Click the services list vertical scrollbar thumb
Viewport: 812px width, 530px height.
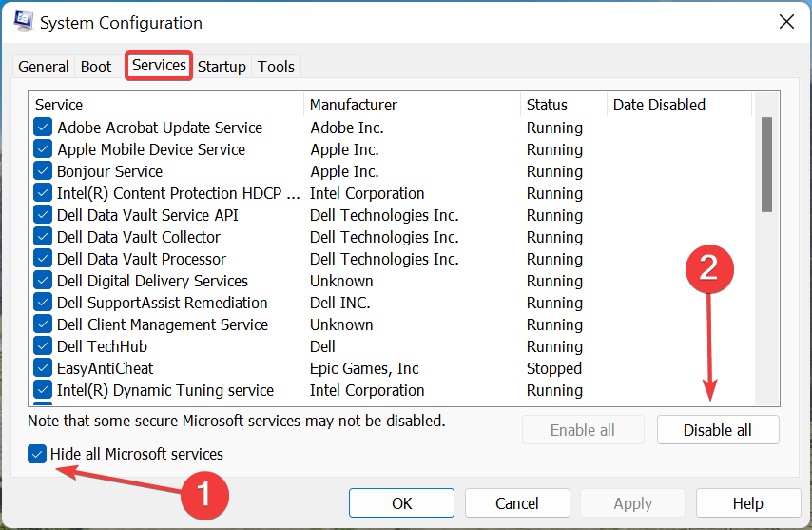coord(767,165)
